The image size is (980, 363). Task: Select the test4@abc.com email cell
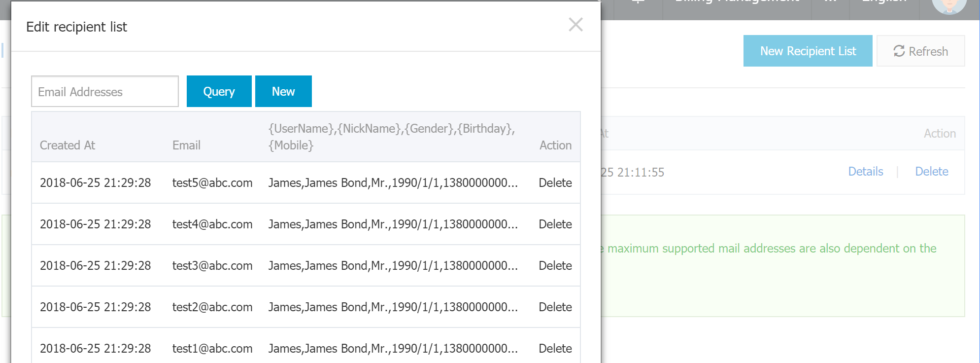point(212,224)
